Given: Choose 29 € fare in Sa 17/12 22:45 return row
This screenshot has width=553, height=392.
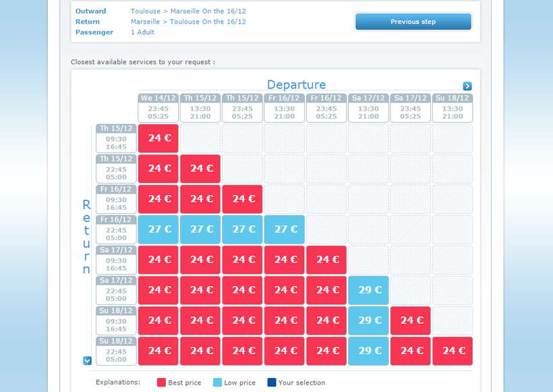Looking at the screenshot, I should (369, 290).
